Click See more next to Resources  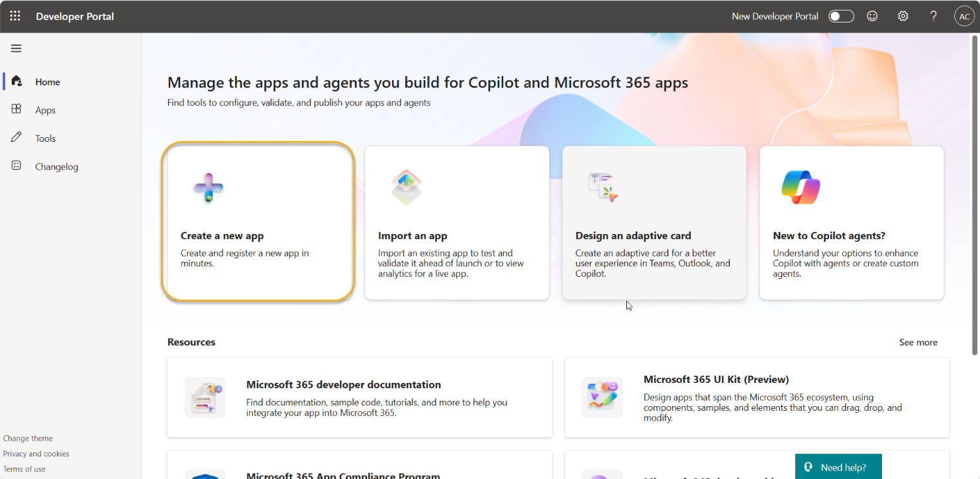[918, 343]
